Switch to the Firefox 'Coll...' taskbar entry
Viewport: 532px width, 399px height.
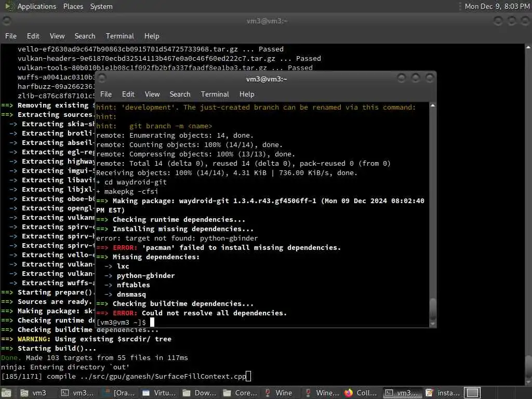[x=361, y=393]
